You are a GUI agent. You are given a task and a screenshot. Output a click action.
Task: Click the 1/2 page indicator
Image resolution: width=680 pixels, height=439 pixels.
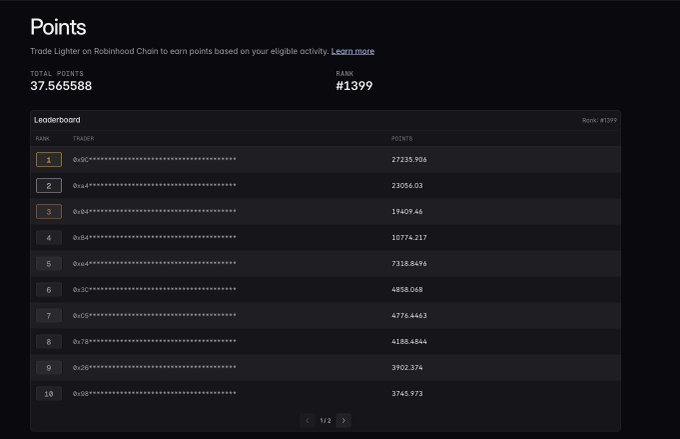coord(325,421)
